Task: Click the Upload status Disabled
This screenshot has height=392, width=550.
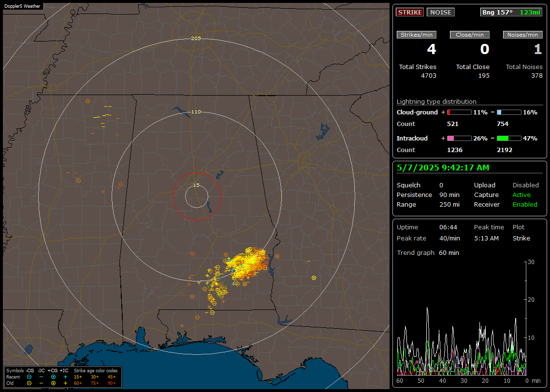Action: [525, 185]
